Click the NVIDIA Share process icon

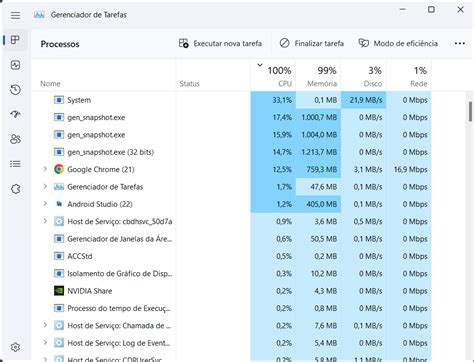[59, 291]
